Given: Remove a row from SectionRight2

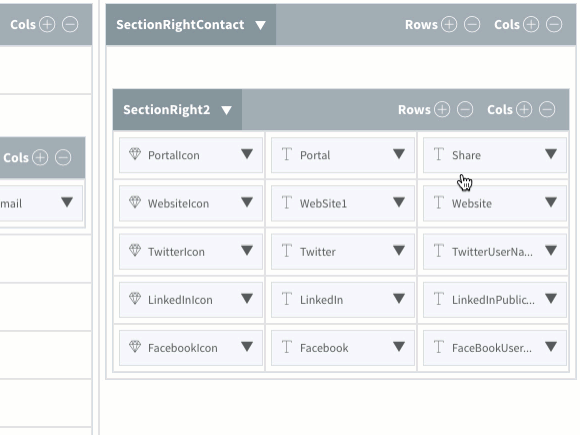Looking at the screenshot, I should pos(465,109).
